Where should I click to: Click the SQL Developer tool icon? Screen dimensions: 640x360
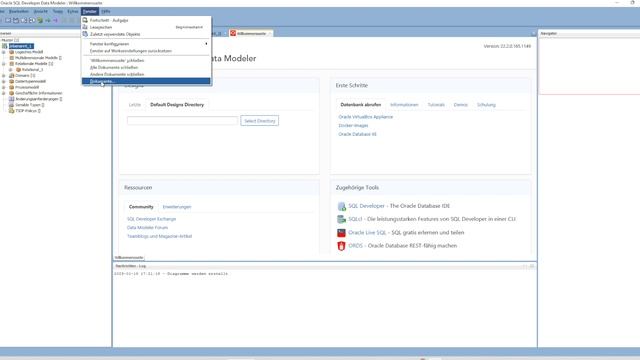coord(341,207)
